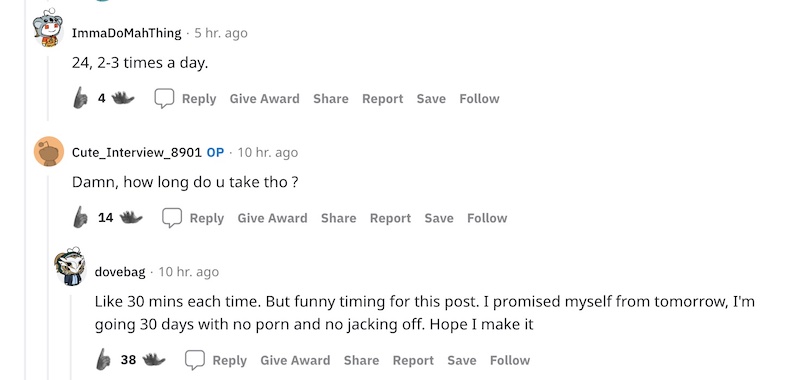Downvote Cute_Interview_8901's comment
Viewport: 800px width, 380px height.
(x=131, y=217)
